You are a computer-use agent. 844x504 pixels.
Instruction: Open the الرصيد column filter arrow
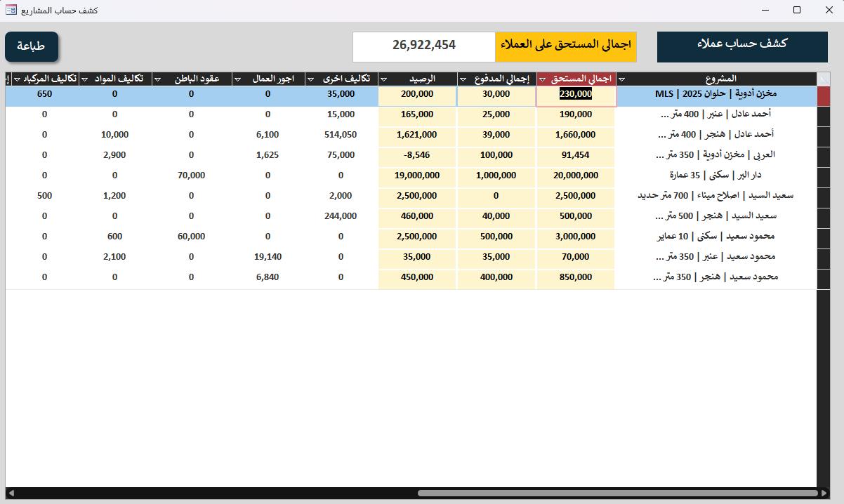point(383,79)
